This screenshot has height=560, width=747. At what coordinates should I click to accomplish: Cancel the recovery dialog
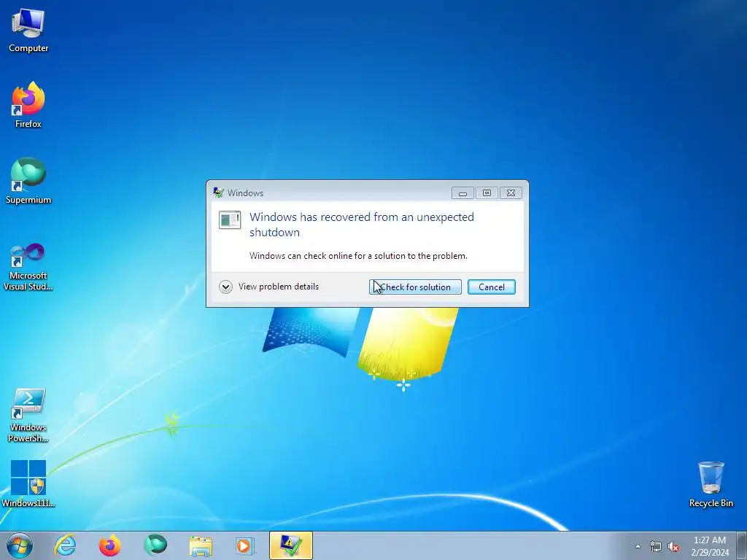pyautogui.click(x=491, y=287)
